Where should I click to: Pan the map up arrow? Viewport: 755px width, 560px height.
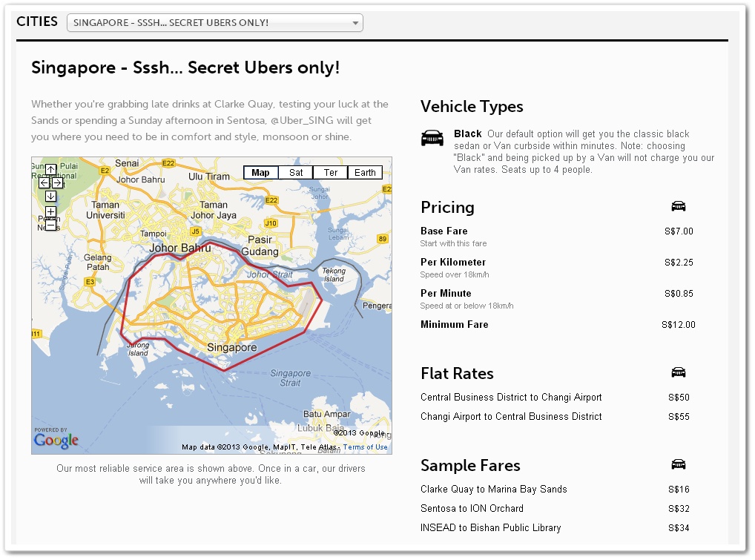tap(50, 170)
